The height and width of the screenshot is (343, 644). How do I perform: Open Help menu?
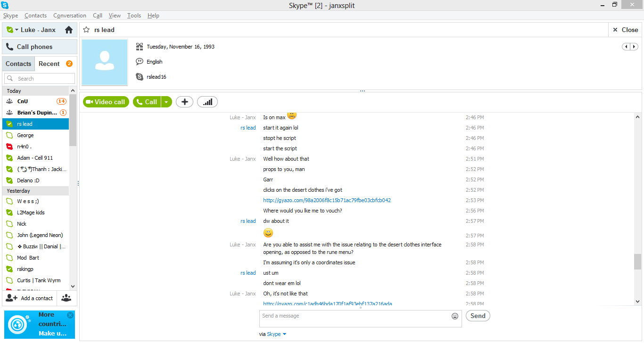click(153, 16)
